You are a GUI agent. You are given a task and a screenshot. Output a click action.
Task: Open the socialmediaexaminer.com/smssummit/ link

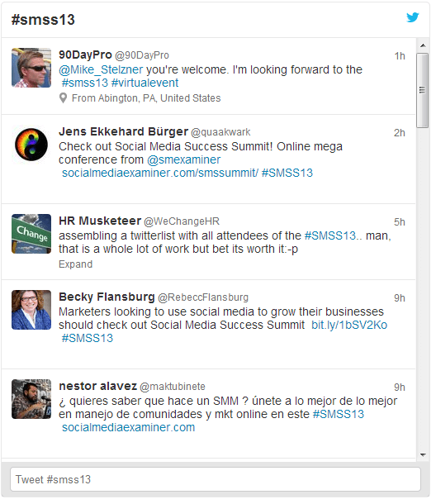(160, 173)
